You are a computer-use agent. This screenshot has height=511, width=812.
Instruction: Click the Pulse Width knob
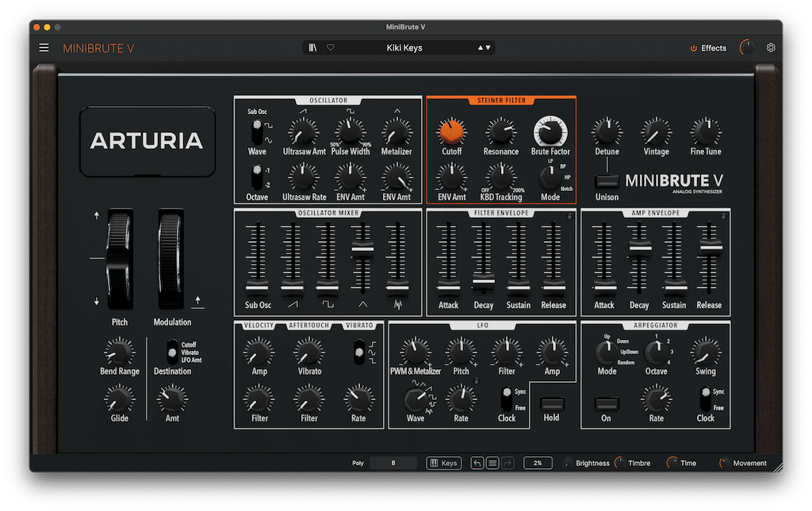[350, 132]
